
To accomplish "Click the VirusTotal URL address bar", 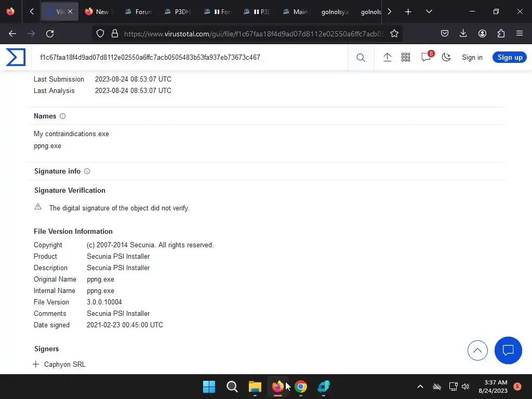I will (254, 34).
